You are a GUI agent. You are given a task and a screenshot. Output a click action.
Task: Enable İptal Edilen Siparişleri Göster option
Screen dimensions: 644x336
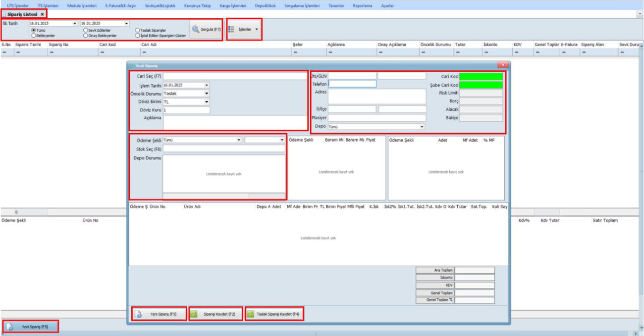coord(138,36)
